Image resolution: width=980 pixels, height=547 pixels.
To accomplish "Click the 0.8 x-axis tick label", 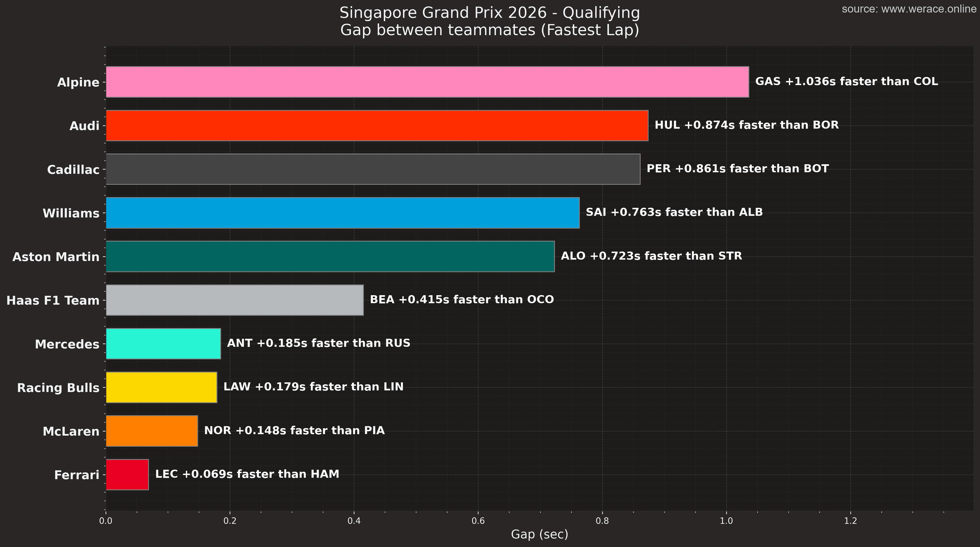I will coord(602,520).
